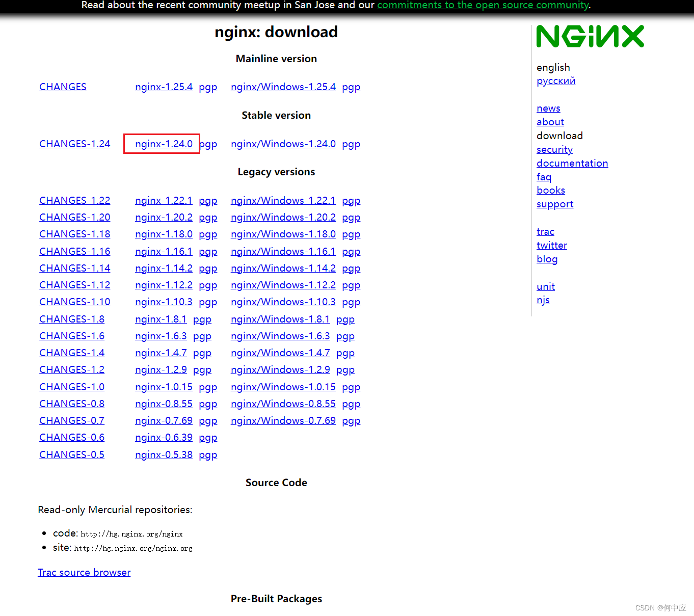
Task: Download nginx/Windows-1.18.0
Action: tap(283, 234)
